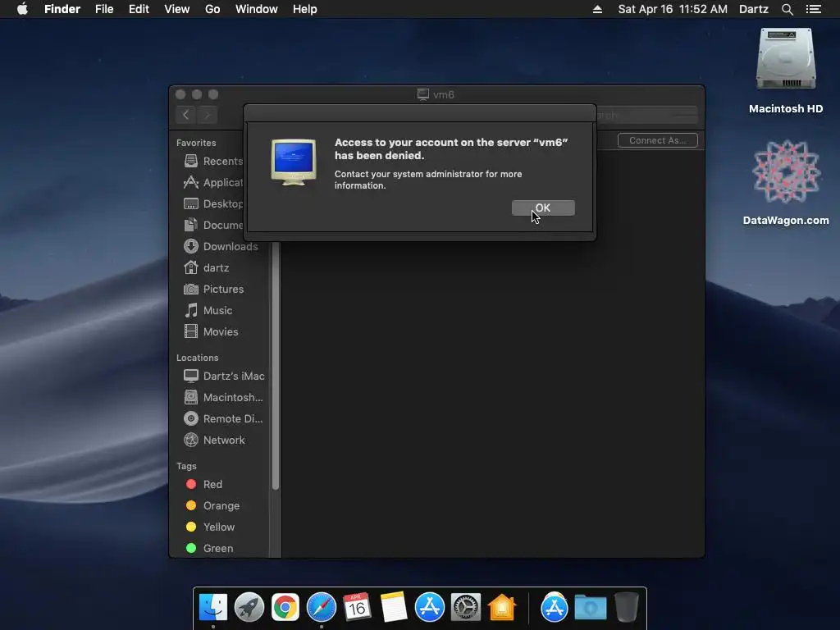Open the Apple menu
Viewport: 840px width, 630px height.
pyautogui.click(x=22, y=9)
